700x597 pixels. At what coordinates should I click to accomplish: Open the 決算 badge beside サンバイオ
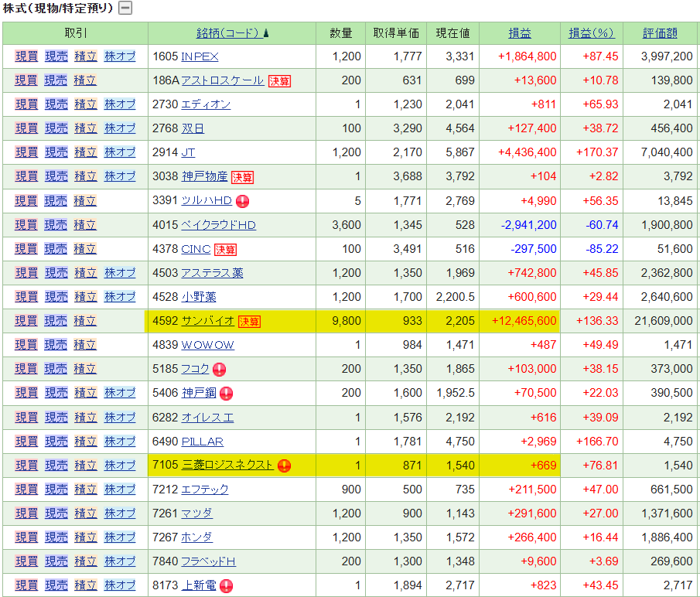[249, 322]
